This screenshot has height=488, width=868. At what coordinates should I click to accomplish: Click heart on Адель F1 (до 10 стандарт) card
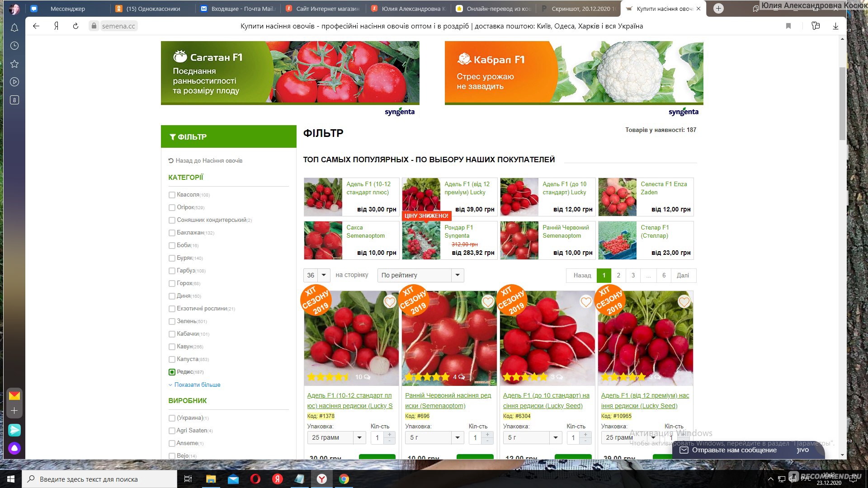click(x=586, y=301)
